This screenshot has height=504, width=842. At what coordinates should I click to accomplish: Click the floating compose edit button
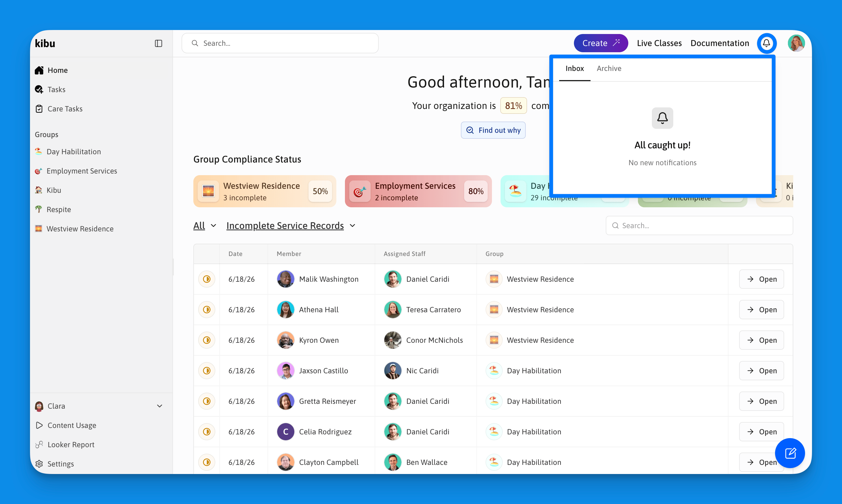coord(790,453)
